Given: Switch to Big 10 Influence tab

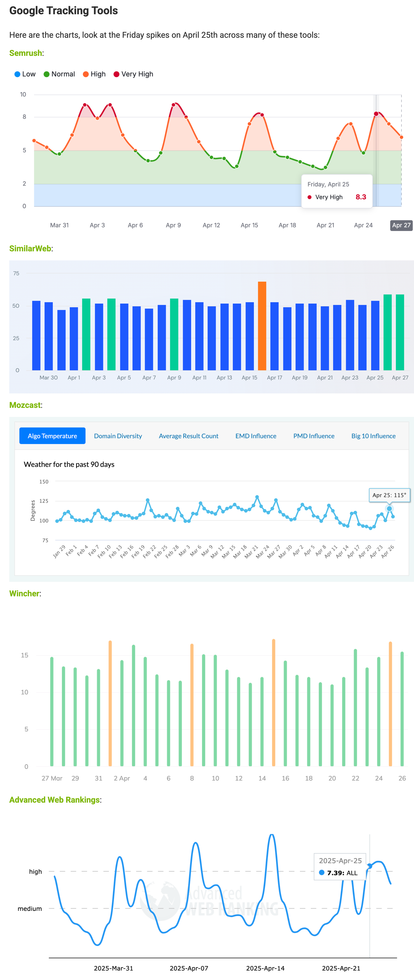Looking at the screenshot, I should (x=373, y=436).
